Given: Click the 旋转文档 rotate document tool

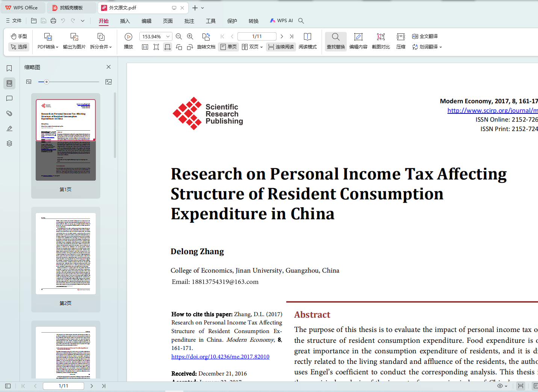Looking at the screenshot, I should pyautogui.click(x=206, y=41).
